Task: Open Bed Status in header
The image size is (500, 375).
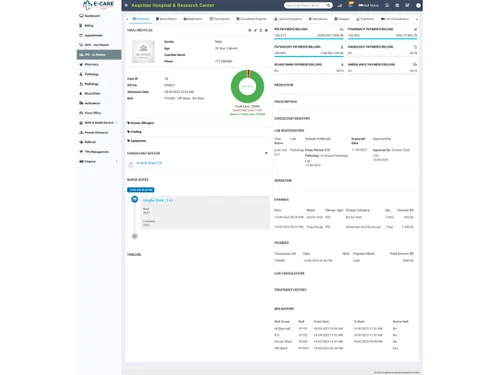Action: click(x=369, y=5)
